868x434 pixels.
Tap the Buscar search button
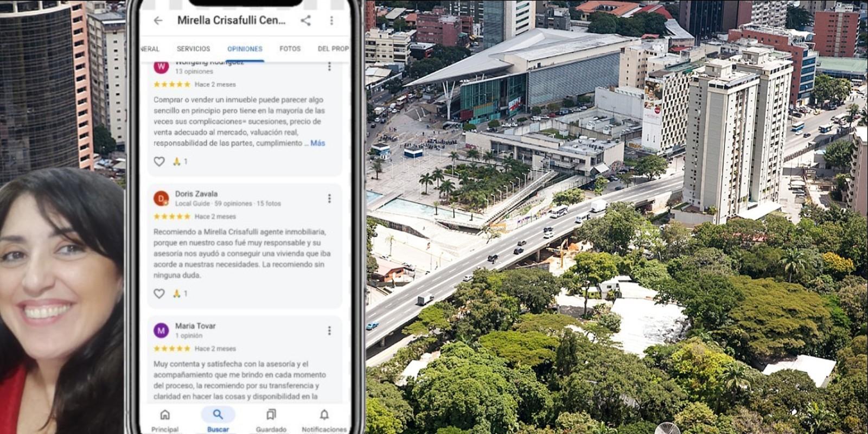pos(218,419)
